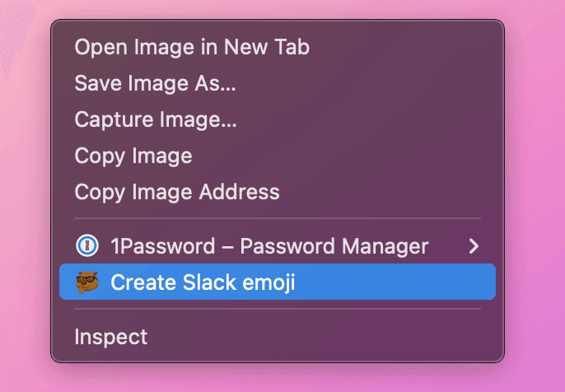
Task: Click Inspect at the menu bottom
Action: tap(111, 337)
